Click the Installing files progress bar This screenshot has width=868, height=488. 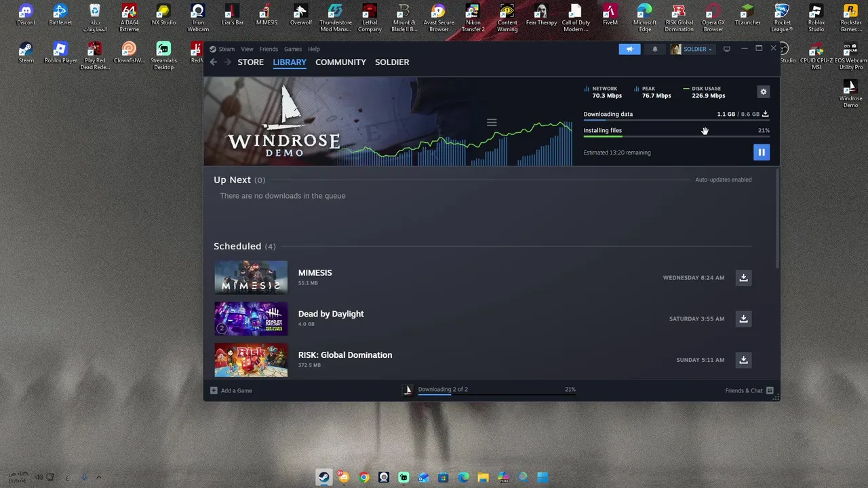(676, 137)
